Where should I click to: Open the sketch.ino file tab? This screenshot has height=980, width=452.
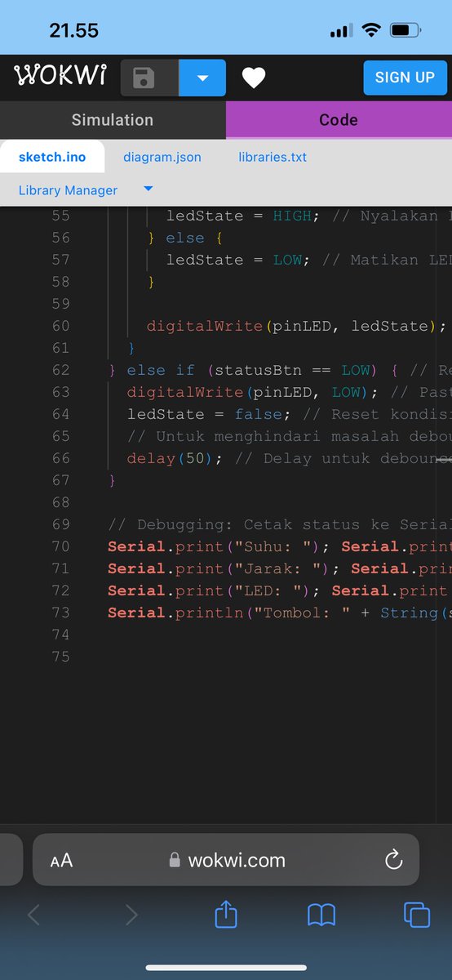52,157
